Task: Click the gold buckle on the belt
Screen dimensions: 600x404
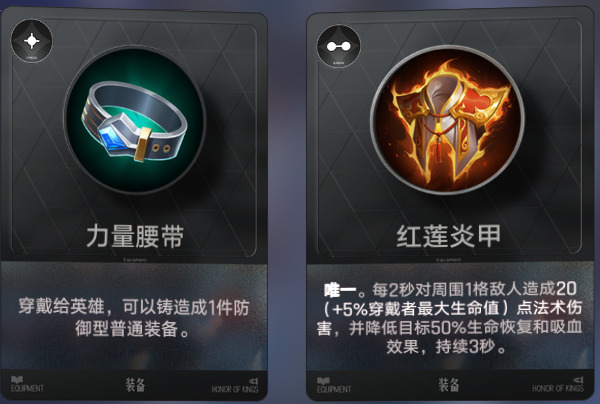Action: click(x=142, y=145)
